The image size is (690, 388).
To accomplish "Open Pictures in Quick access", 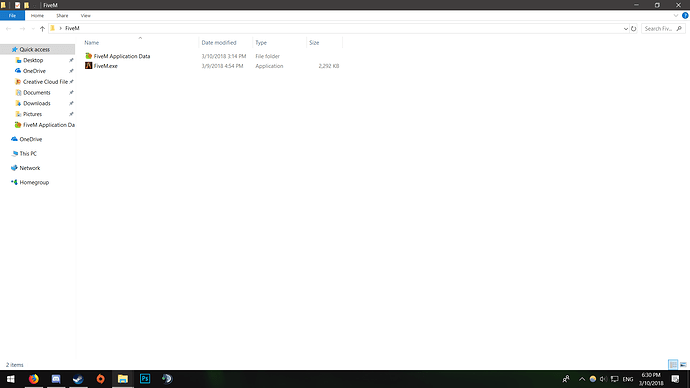I will tap(32, 114).
